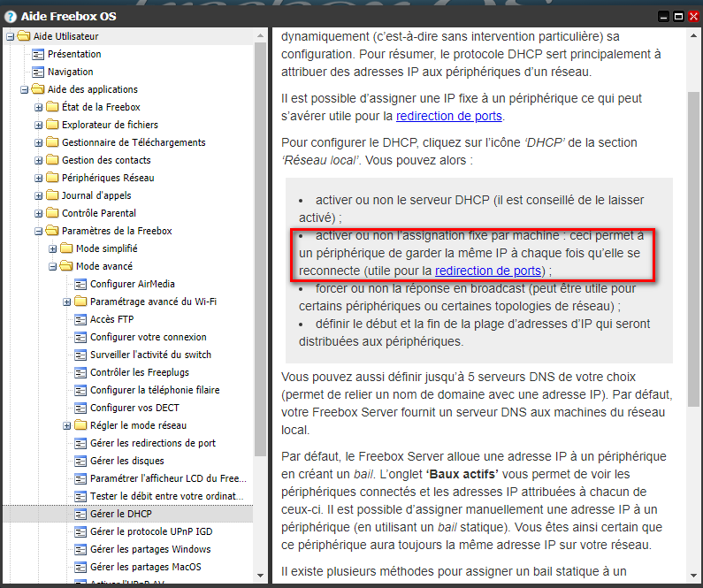
Task: Click the help question mark icon in title bar
Action: tap(11, 17)
